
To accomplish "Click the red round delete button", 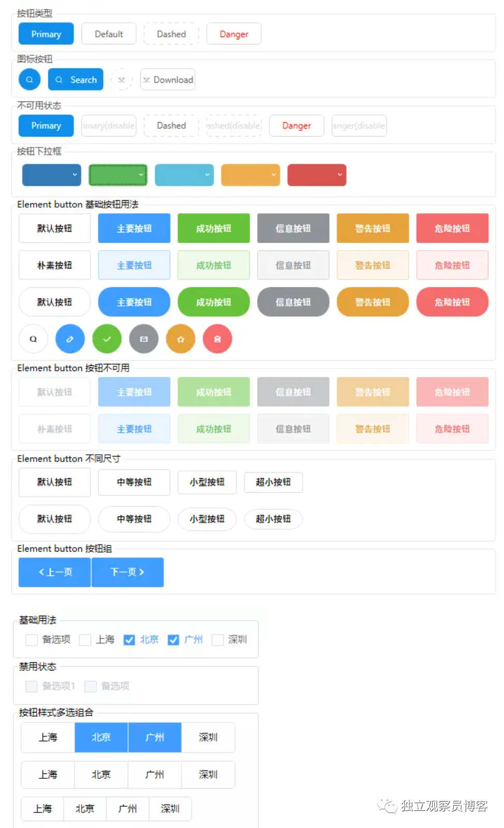I will click(217, 339).
